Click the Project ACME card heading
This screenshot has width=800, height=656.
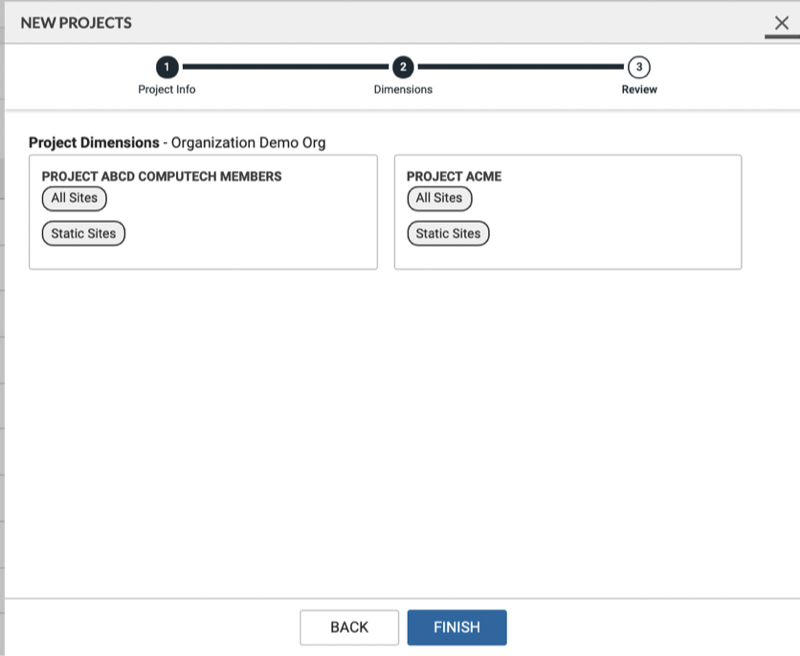pyautogui.click(x=454, y=177)
